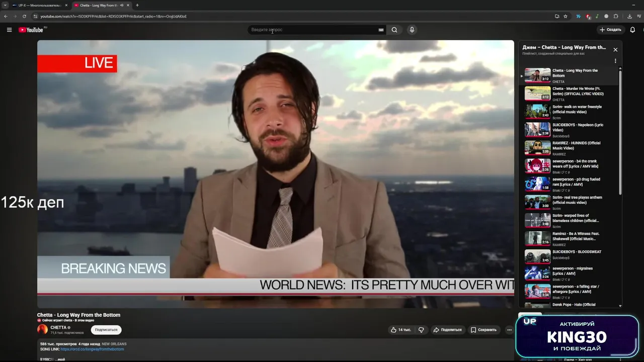644x362 pixels.
Task: Click the address bar URL
Action: pyautogui.click(x=114, y=16)
